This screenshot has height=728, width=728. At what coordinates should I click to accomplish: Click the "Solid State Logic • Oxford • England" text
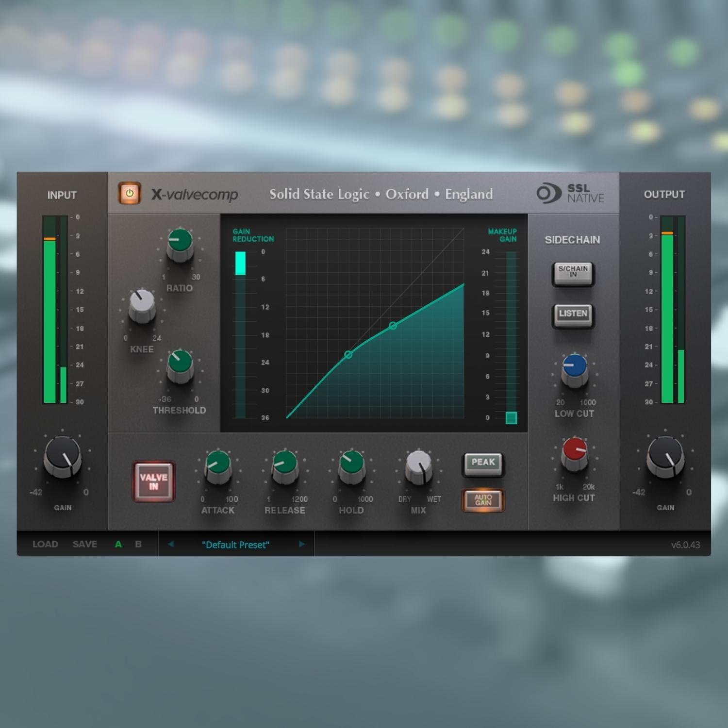(381, 194)
